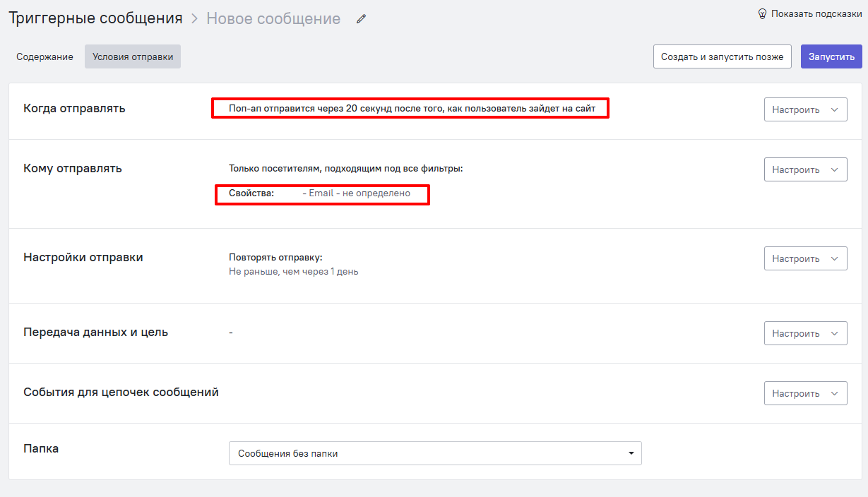868x497 pixels.
Task: Select the 'Условия отправки' tab
Action: point(133,57)
